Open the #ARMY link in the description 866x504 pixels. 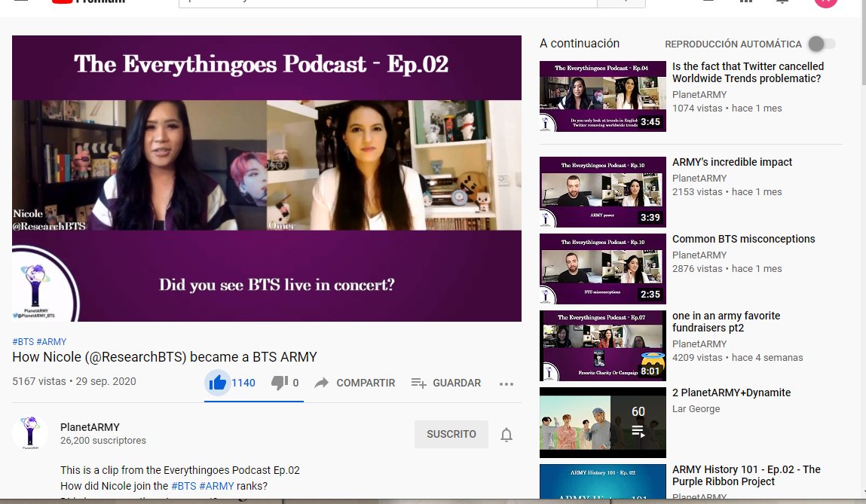(x=216, y=486)
